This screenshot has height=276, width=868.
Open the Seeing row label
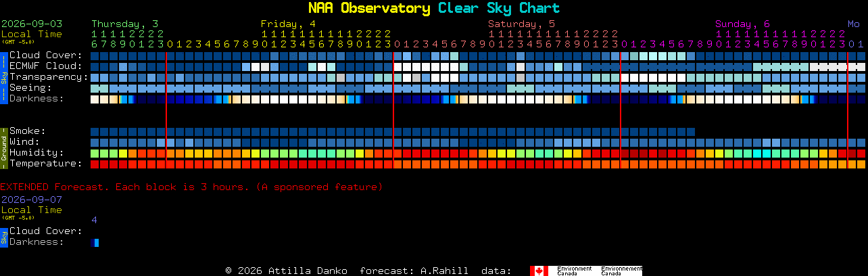tap(30, 87)
